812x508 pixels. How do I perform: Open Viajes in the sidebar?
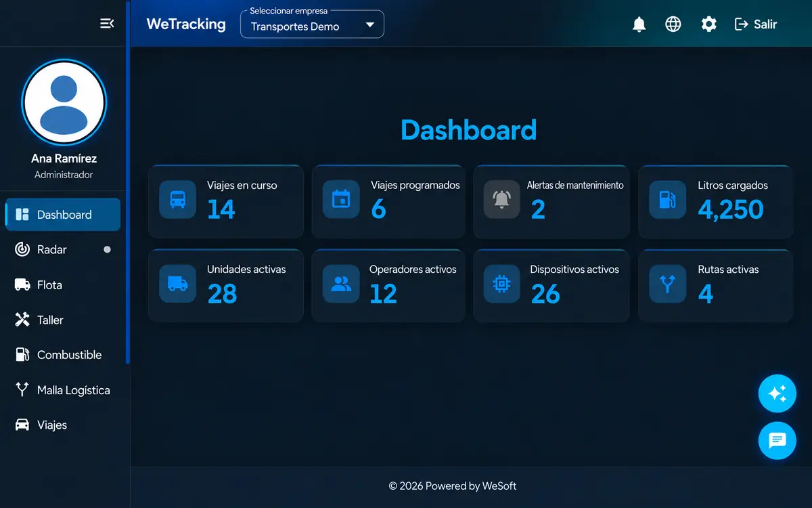[63, 425]
